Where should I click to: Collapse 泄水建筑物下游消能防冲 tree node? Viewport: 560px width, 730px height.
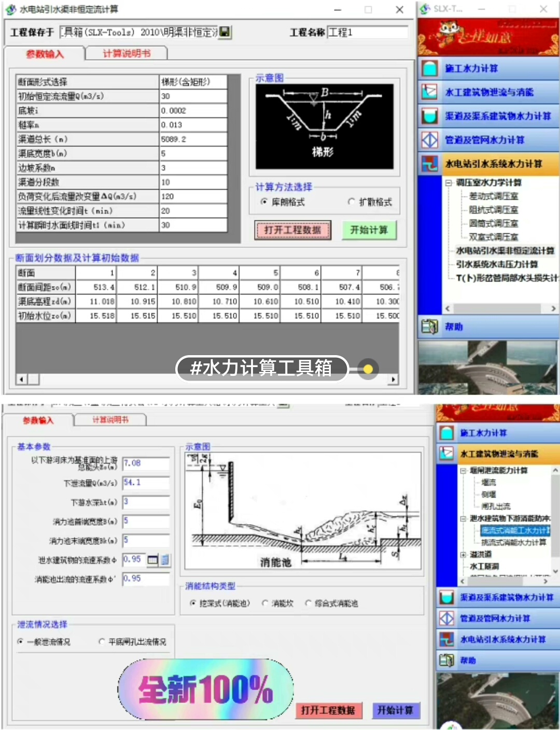463,518
